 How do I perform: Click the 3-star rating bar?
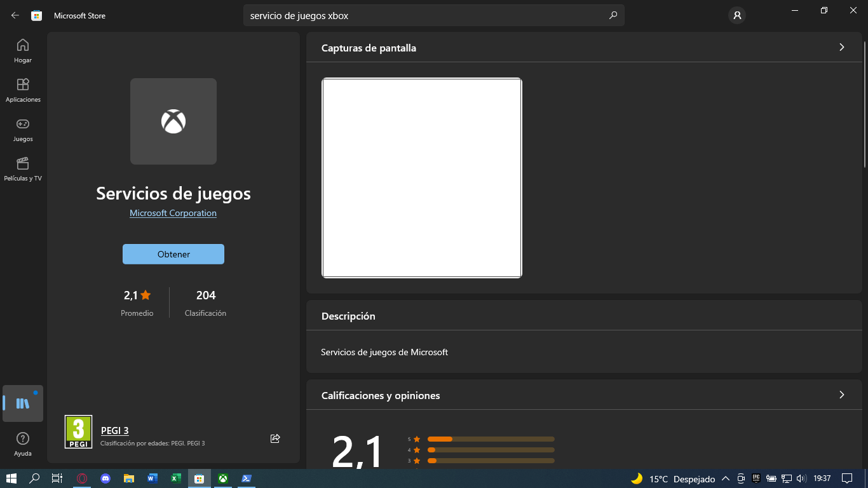tap(491, 461)
